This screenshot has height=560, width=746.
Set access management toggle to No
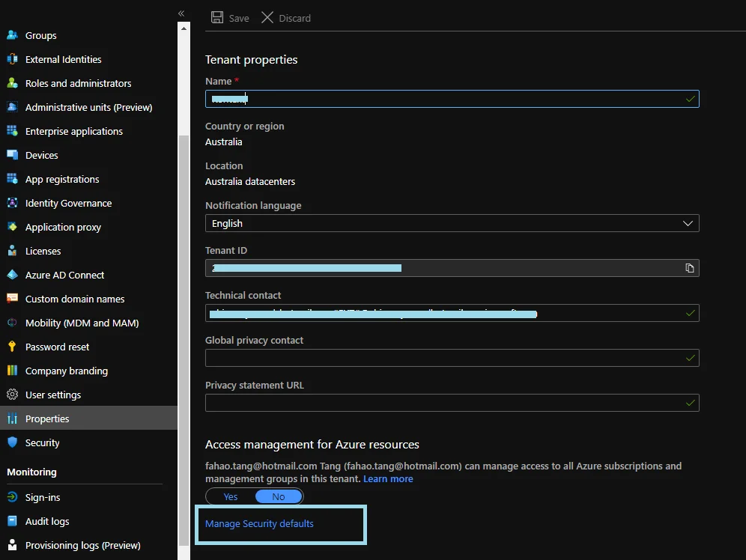tap(279, 496)
